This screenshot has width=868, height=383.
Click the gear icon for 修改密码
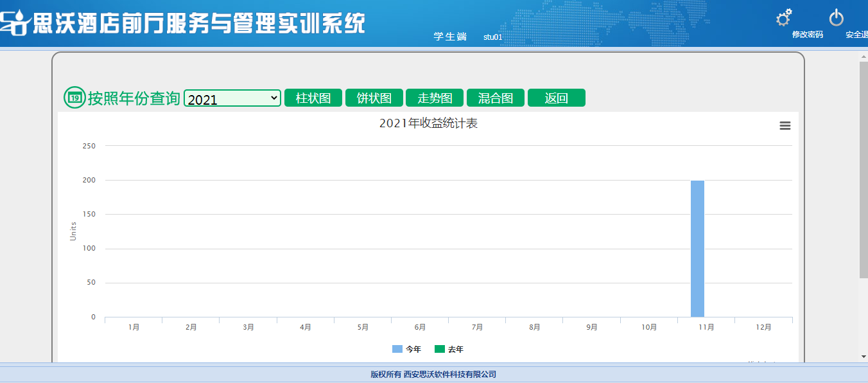pyautogui.click(x=784, y=18)
